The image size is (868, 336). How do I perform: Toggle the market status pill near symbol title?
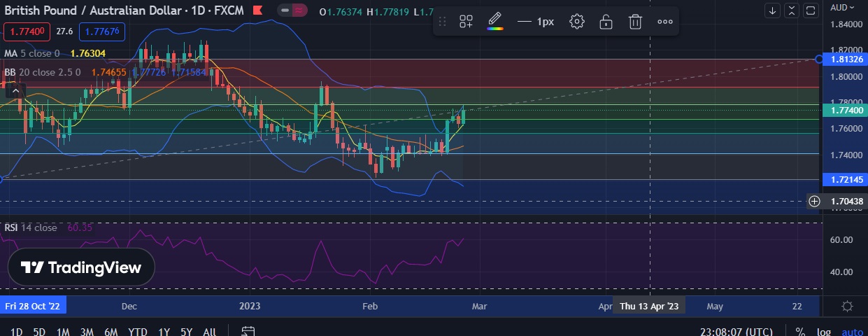(x=294, y=10)
